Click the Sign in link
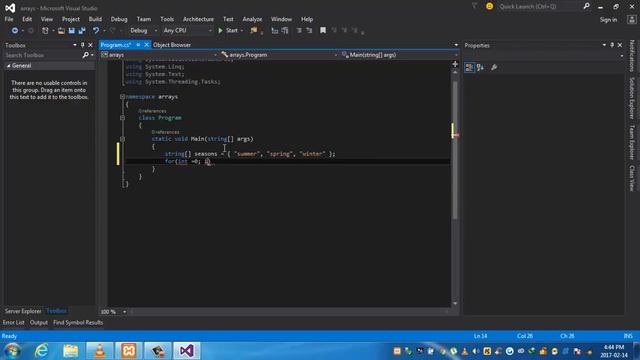The height and width of the screenshot is (360, 640). 608,20
